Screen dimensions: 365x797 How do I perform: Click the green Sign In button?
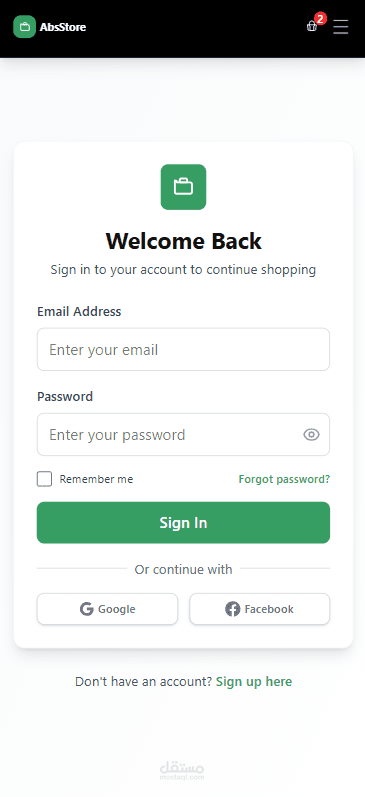pyautogui.click(x=184, y=523)
